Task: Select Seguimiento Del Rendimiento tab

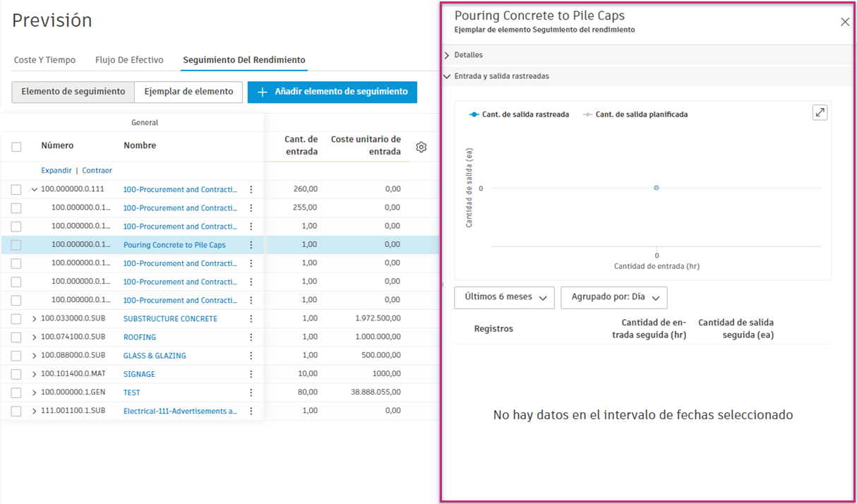Action: [244, 60]
